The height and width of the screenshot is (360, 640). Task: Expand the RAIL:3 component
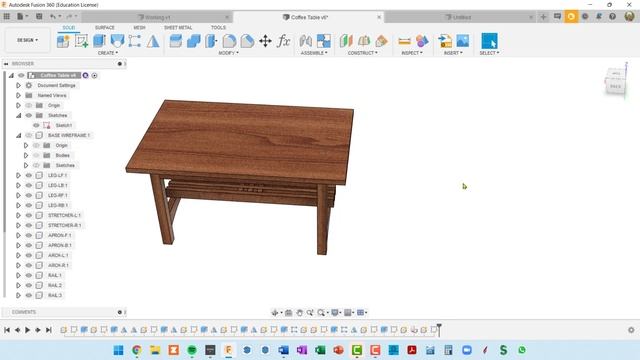(18, 295)
